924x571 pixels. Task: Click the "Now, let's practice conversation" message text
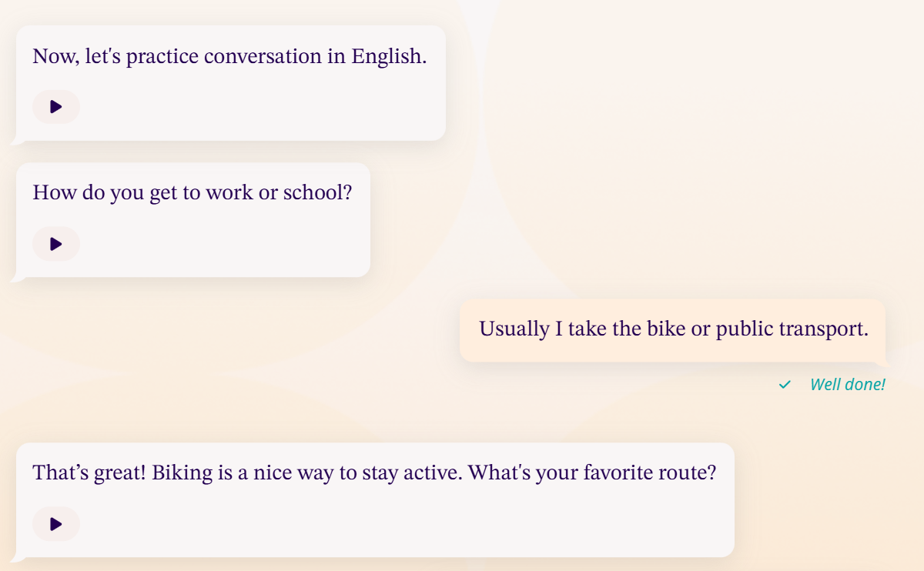pyautogui.click(x=229, y=57)
